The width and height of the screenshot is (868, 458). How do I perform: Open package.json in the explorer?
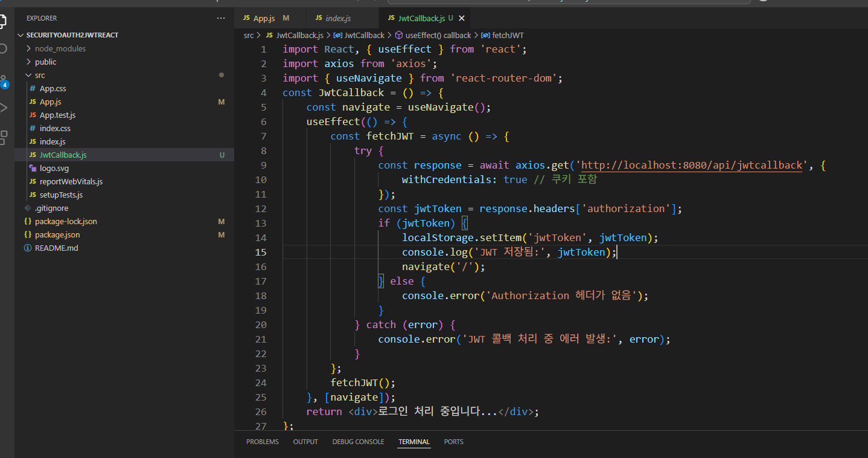[57, 234]
